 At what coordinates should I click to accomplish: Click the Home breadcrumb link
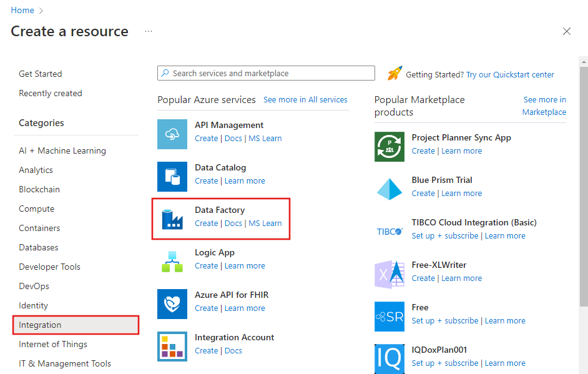pos(22,10)
